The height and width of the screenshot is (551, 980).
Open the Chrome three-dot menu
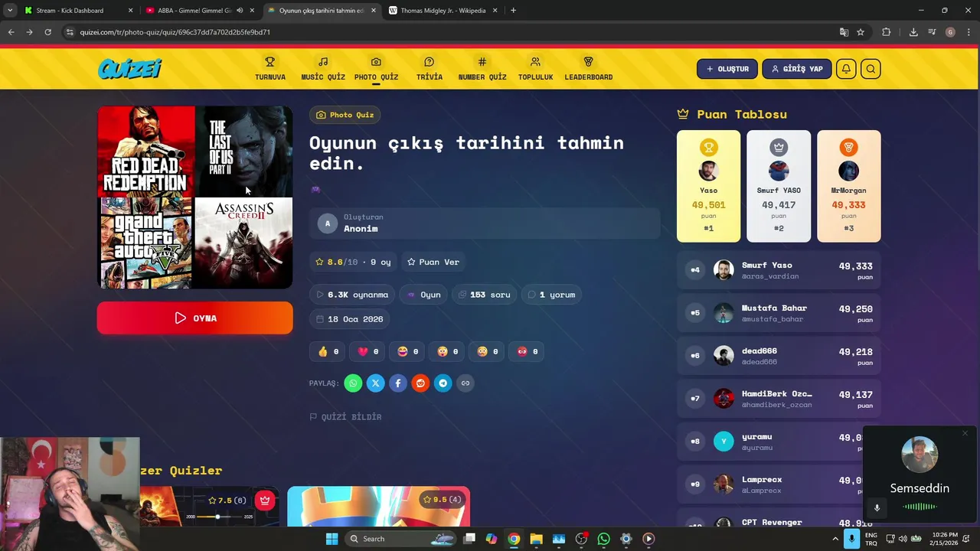(x=969, y=32)
